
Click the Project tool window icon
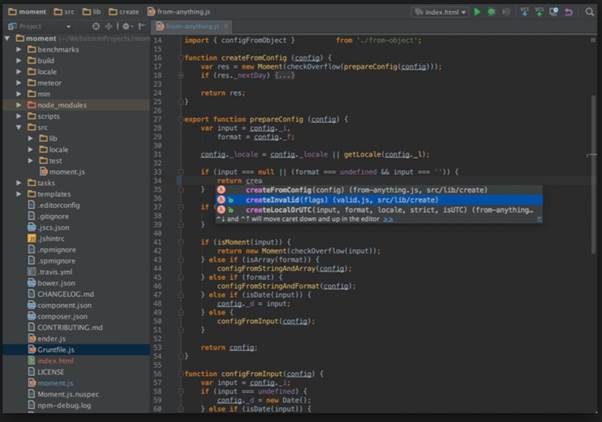click(12, 26)
